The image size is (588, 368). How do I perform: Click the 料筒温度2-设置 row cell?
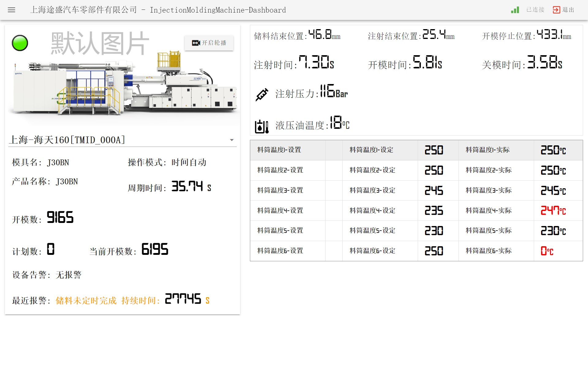click(x=288, y=170)
